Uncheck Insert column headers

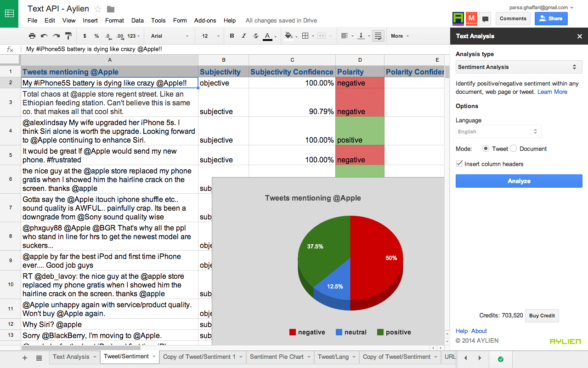458,163
